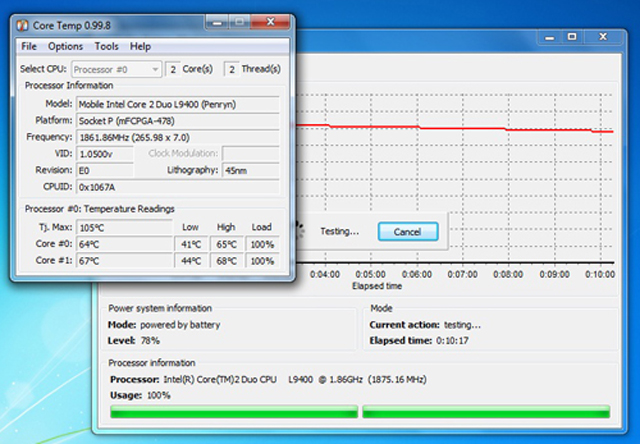Click the CPUID field 0x1067A
This screenshot has height=444, width=640.
(x=178, y=187)
